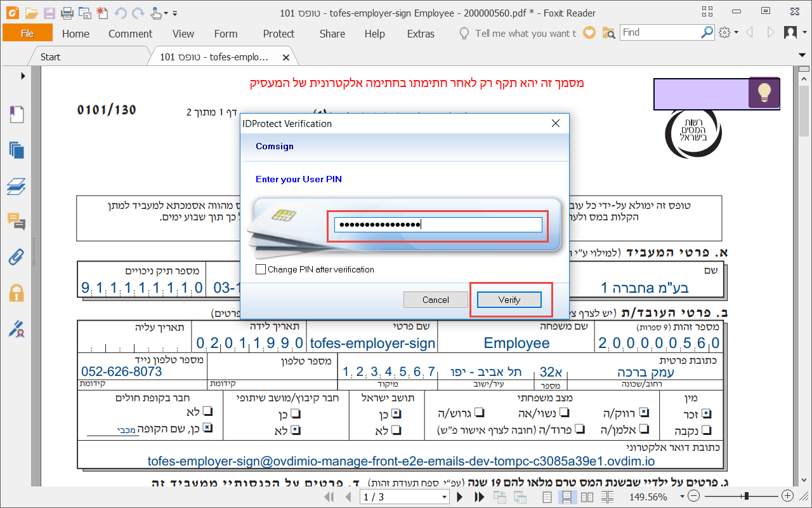Click the Foxit Reader application logo icon
Image resolution: width=812 pixels, height=508 pixels.
tap(13, 13)
